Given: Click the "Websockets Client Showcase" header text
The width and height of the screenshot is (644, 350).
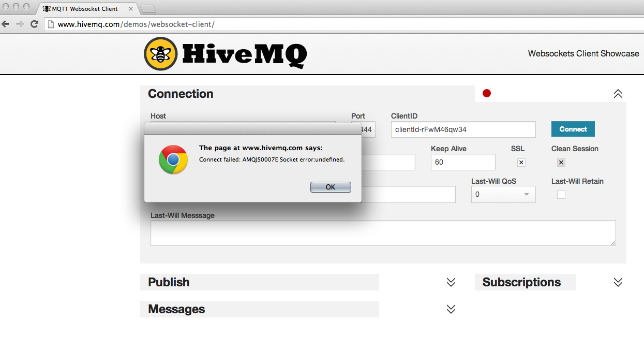Looking at the screenshot, I should point(583,53).
